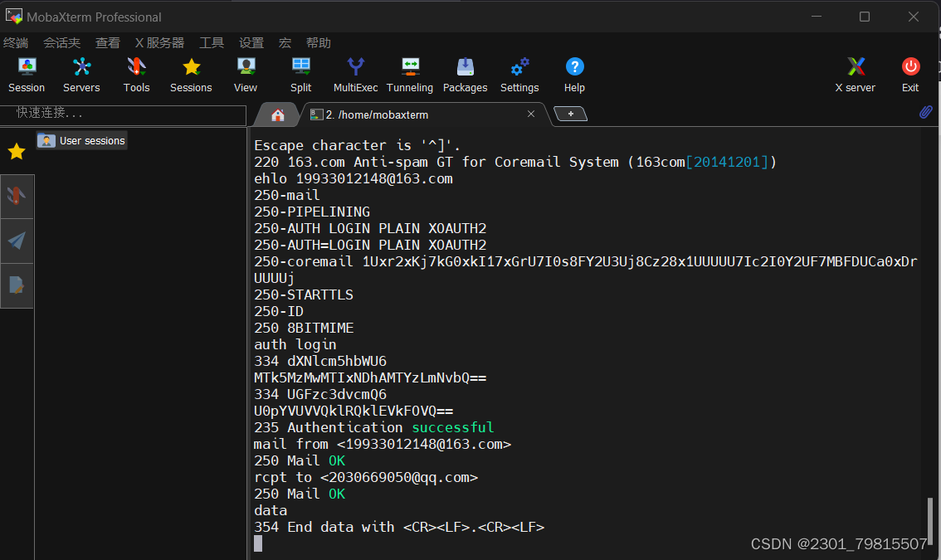Viewport: 941px width, 560px height.
Task: Open the User sessions folder
Action: coord(81,140)
